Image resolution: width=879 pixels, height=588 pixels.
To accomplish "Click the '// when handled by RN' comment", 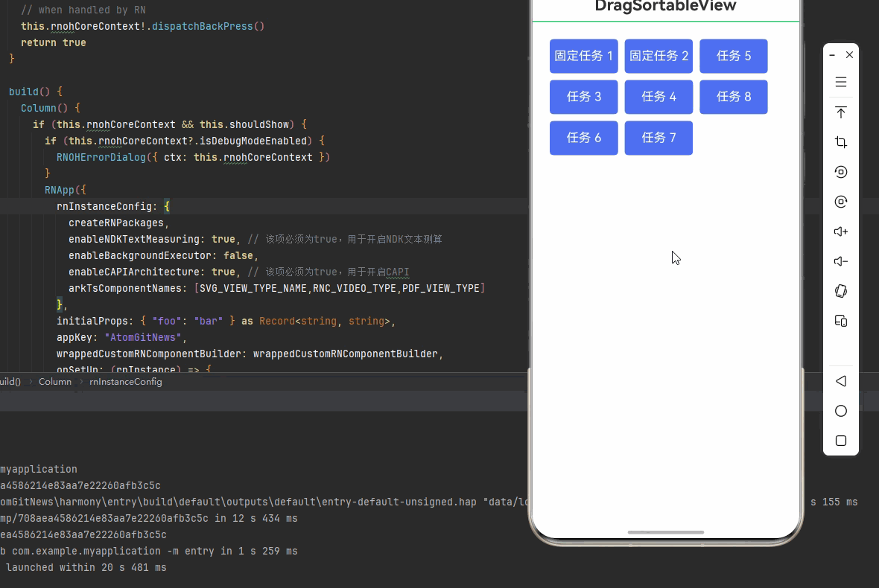I will click(83, 10).
